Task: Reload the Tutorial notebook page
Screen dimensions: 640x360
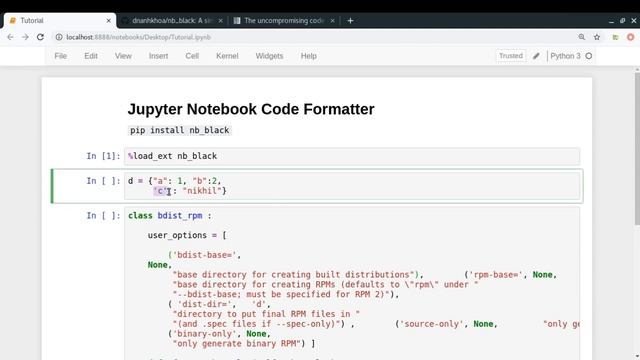Action: pos(40,37)
